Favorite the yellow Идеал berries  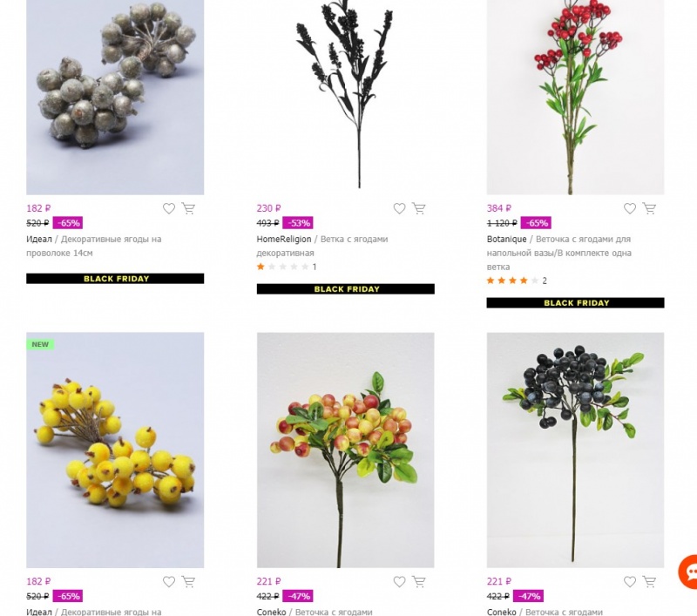coord(169,581)
